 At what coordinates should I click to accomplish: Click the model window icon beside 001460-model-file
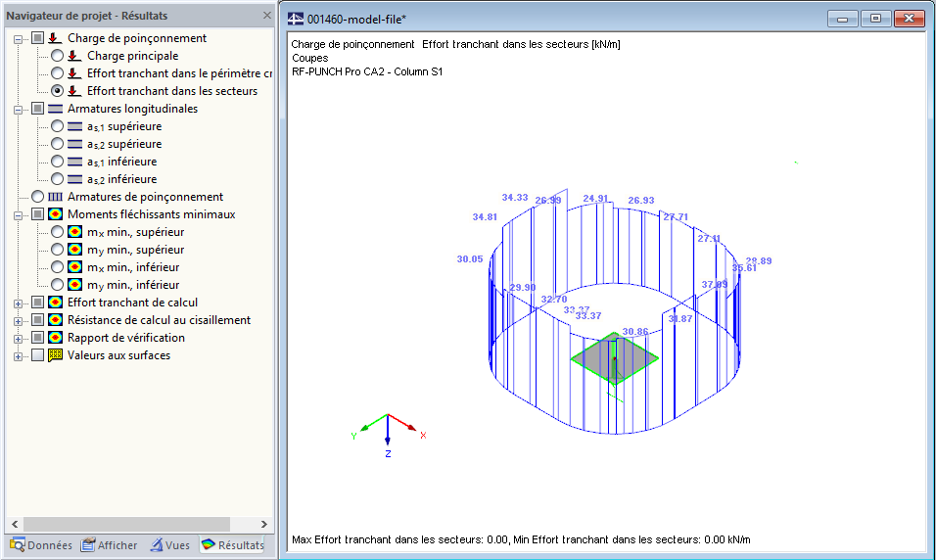point(296,20)
